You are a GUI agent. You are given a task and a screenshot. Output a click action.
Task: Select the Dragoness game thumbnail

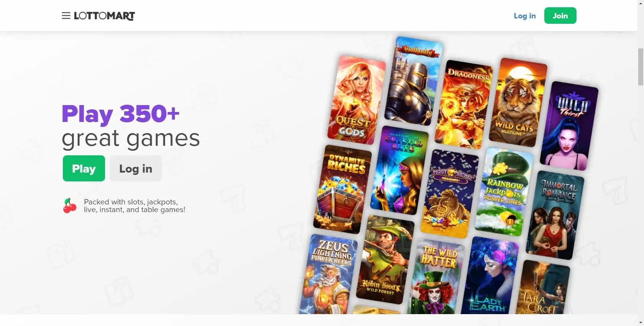[464, 104]
